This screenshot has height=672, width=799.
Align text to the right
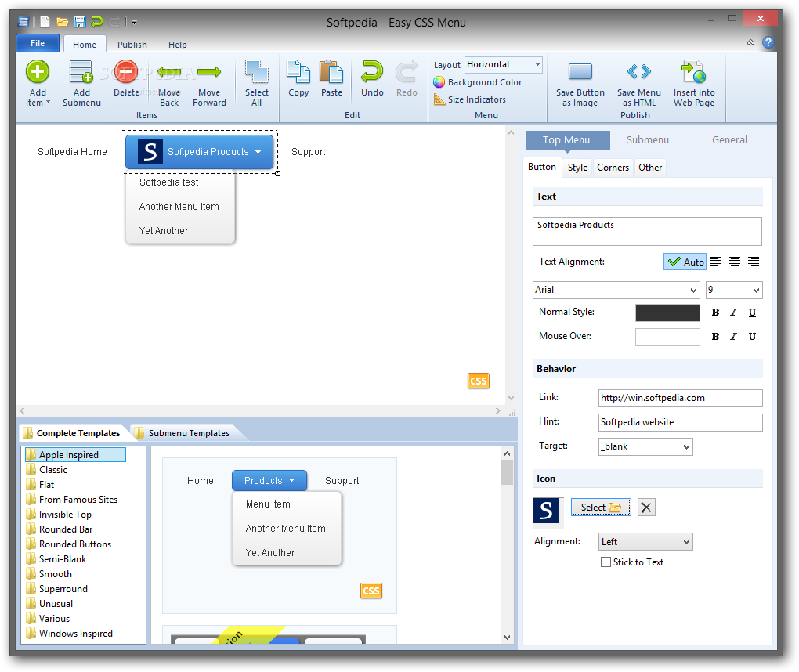coord(753,262)
